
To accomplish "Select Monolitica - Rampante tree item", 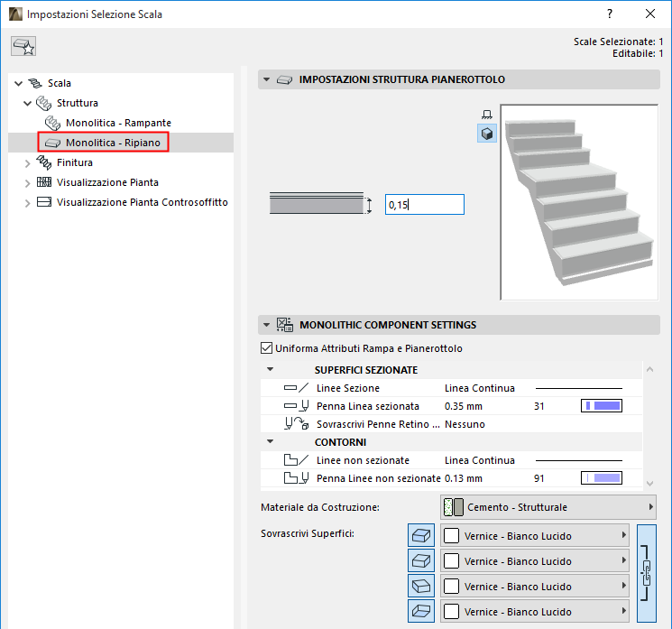I will (118, 123).
